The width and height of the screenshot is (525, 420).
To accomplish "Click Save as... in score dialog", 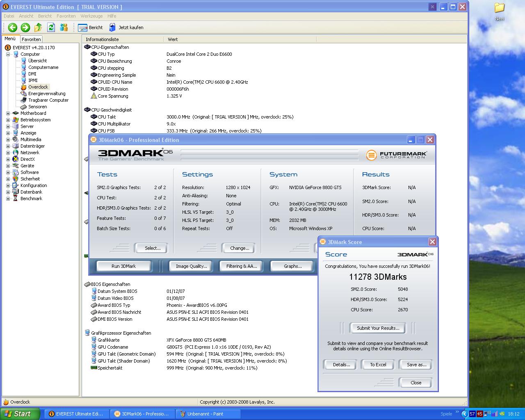I will (416, 365).
